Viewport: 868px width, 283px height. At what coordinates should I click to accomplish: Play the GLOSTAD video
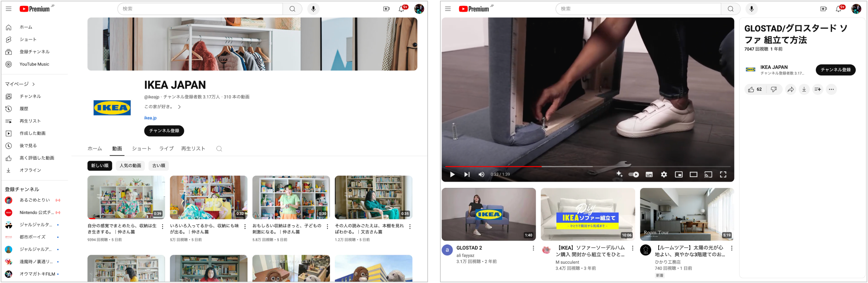tap(452, 174)
